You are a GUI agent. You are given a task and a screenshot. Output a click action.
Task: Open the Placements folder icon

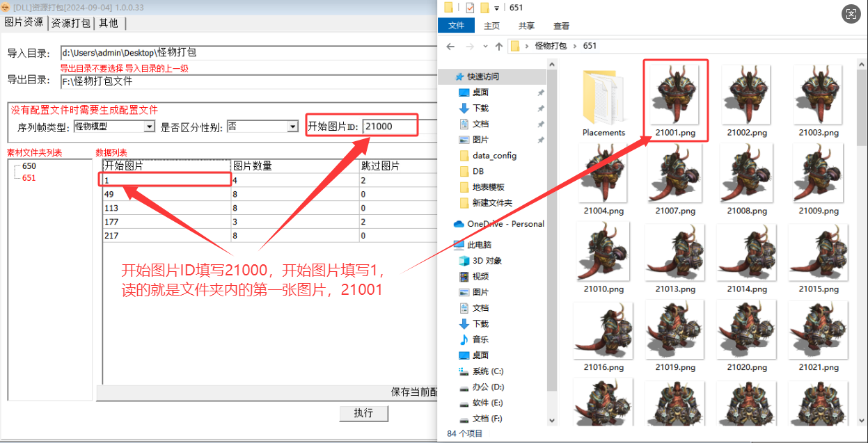(603, 98)
